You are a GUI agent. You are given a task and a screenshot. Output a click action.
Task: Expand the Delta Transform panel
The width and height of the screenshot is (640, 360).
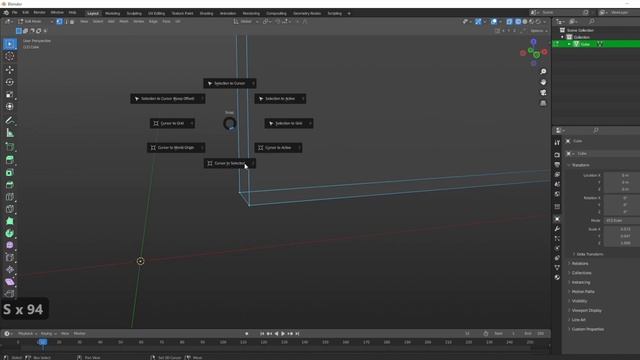tap(590, 254)
